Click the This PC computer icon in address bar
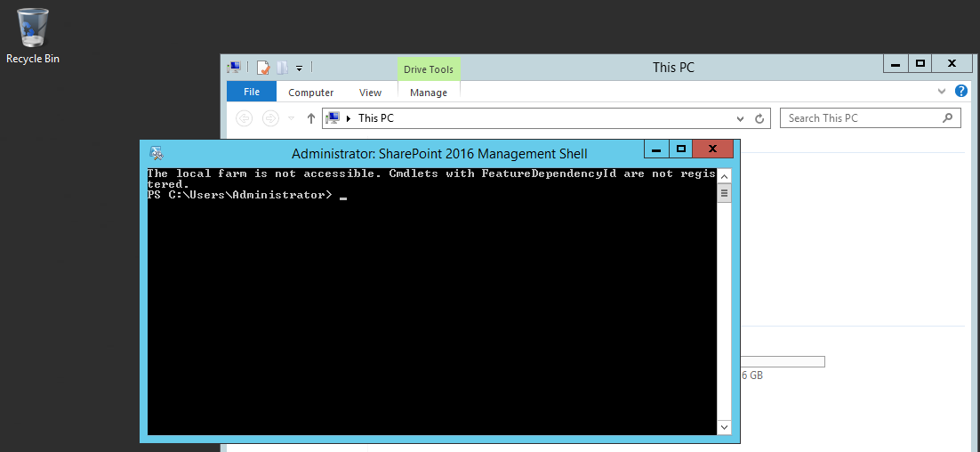 (333, 118)
